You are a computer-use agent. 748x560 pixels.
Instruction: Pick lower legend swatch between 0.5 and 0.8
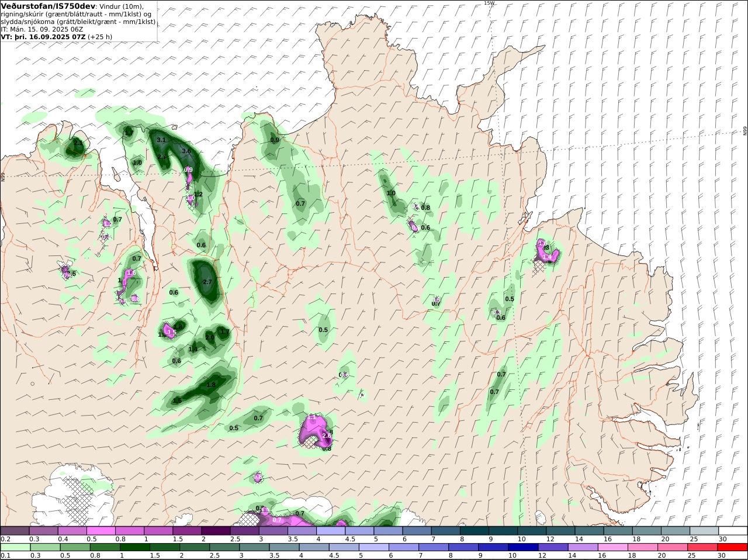pos(75,547)
